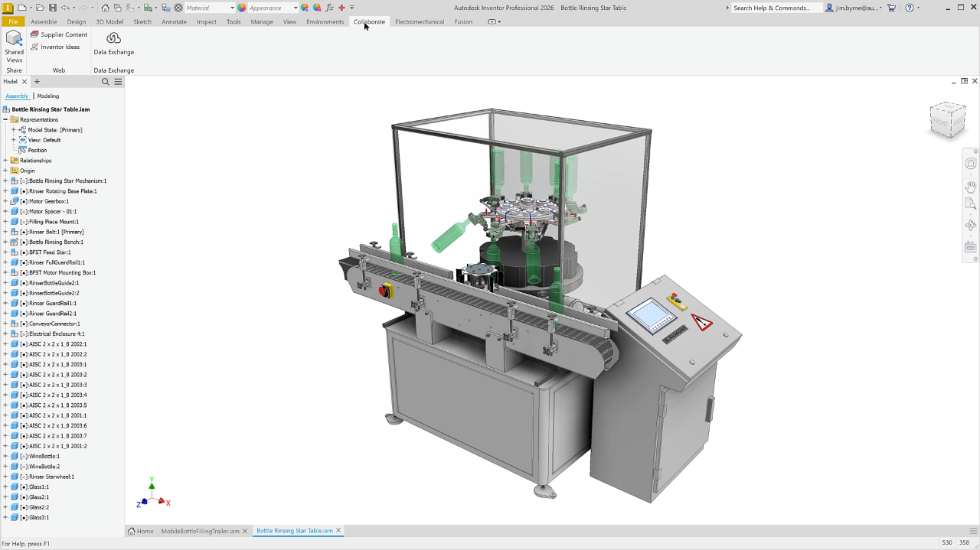The height and width of the screenshot is (550, 980).
Task: Switch browser to Assembly view
Action: click(x=17, y=96)
